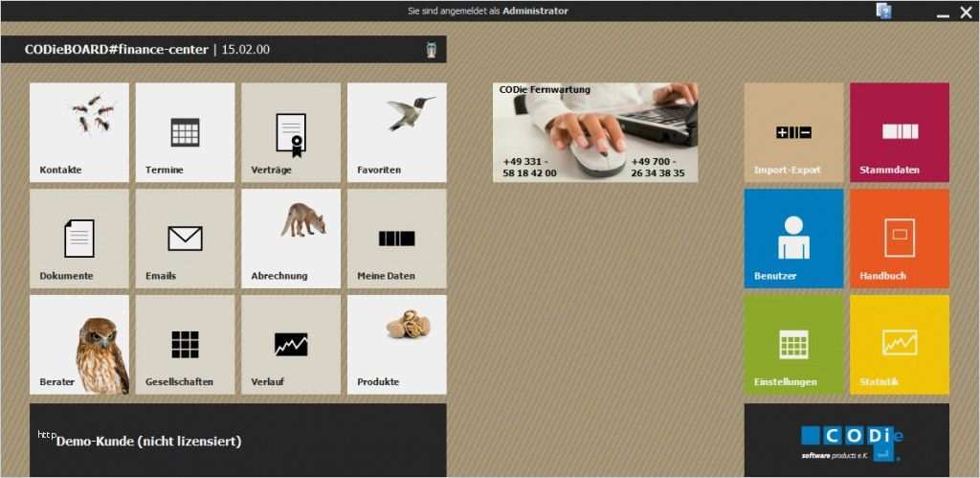Open the Abrechnung fox tile
Image resolution: width=980 pixels, height=478 pixels.
pyautogui.click(x=291, y=239)
